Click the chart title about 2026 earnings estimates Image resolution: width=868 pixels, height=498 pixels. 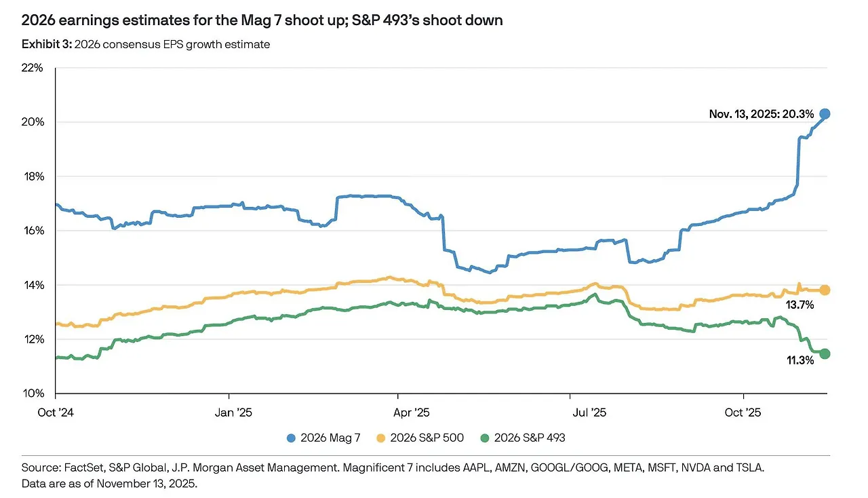click(262, 20)
